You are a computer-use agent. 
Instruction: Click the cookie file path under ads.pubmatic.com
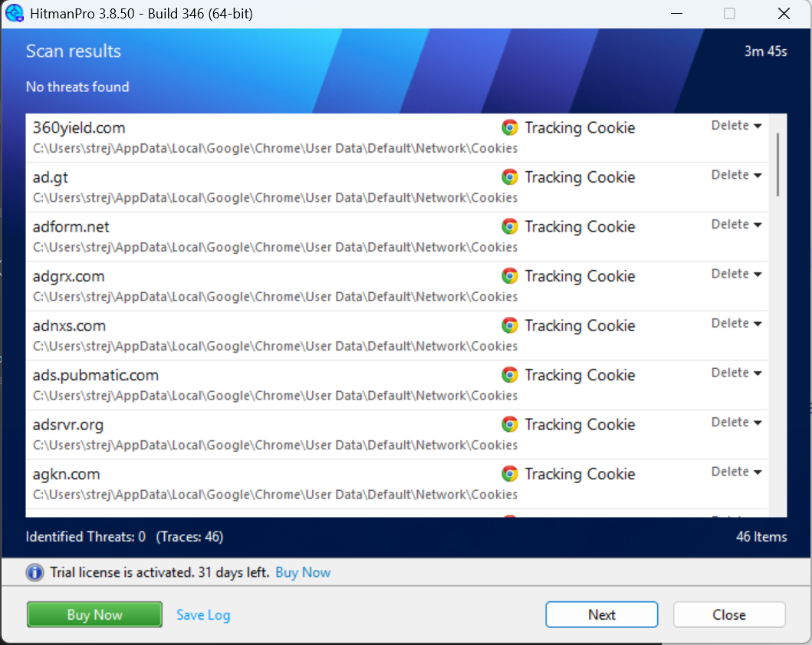point(275,397)
